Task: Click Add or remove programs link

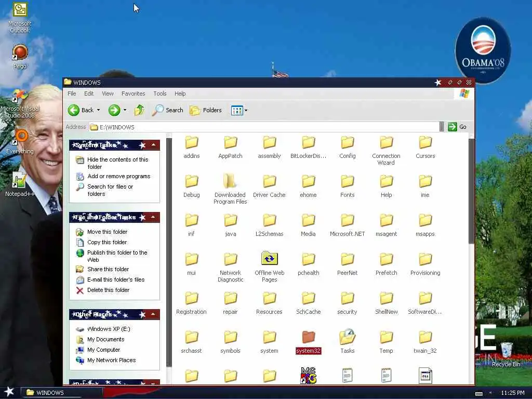Action: pyautogui.click(x=119, y=176)
